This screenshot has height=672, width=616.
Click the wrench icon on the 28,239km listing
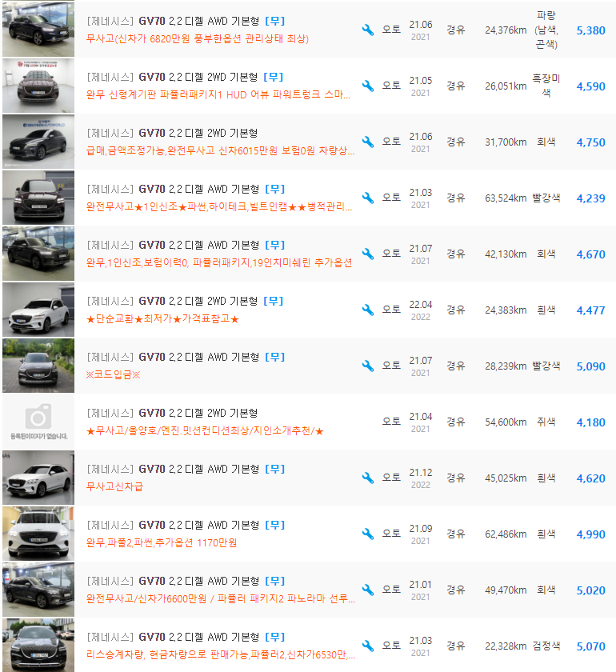tap(368, 366)
